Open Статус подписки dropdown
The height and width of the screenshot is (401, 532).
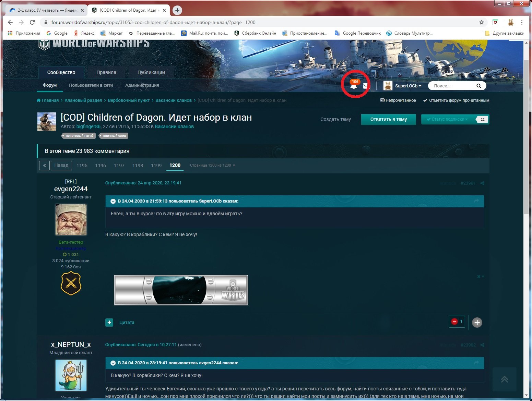point(447,119)
